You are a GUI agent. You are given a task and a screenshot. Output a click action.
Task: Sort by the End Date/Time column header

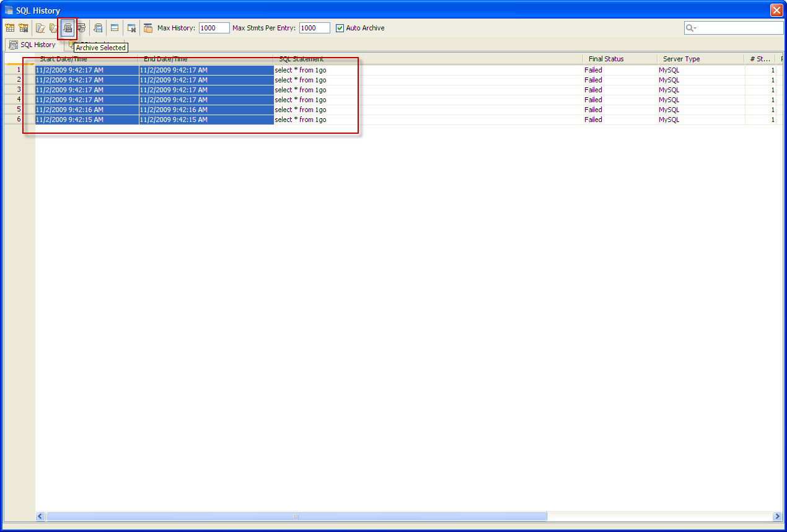206,59
